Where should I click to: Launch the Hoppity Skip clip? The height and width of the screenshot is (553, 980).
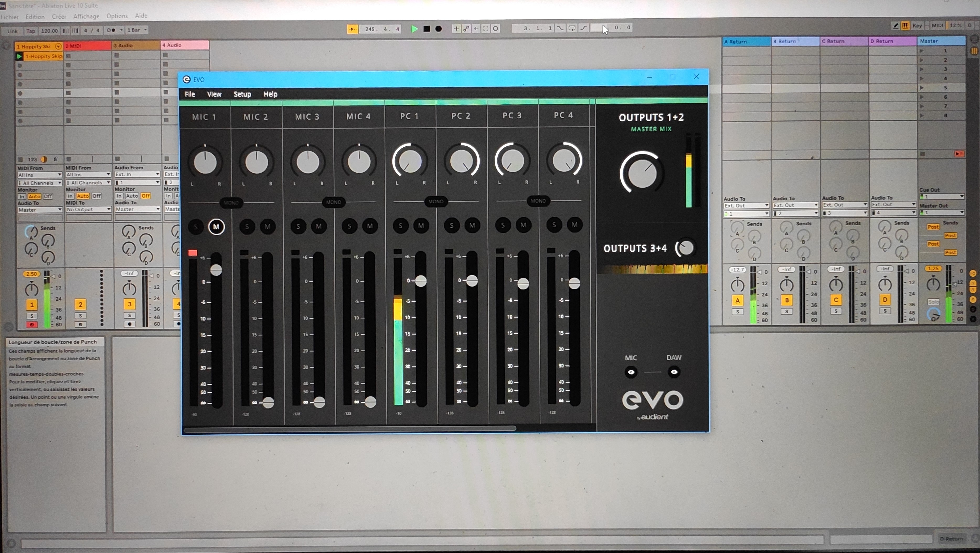(19, 56)
